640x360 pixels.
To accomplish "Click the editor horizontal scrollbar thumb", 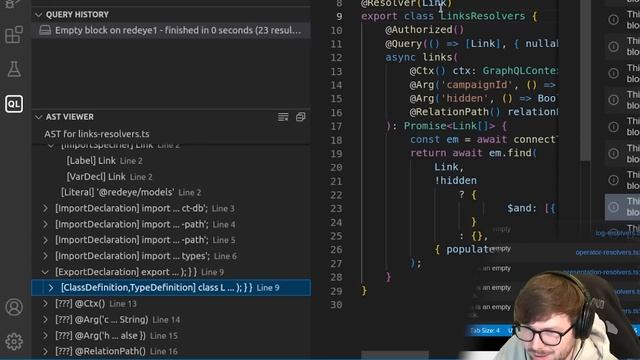I will pos(395,355).
